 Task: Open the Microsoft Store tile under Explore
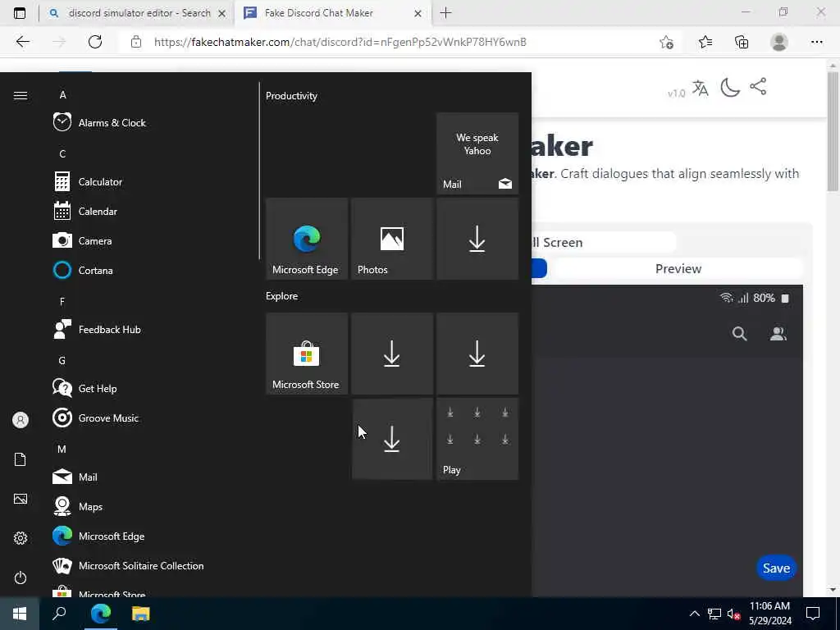point(307,354)
